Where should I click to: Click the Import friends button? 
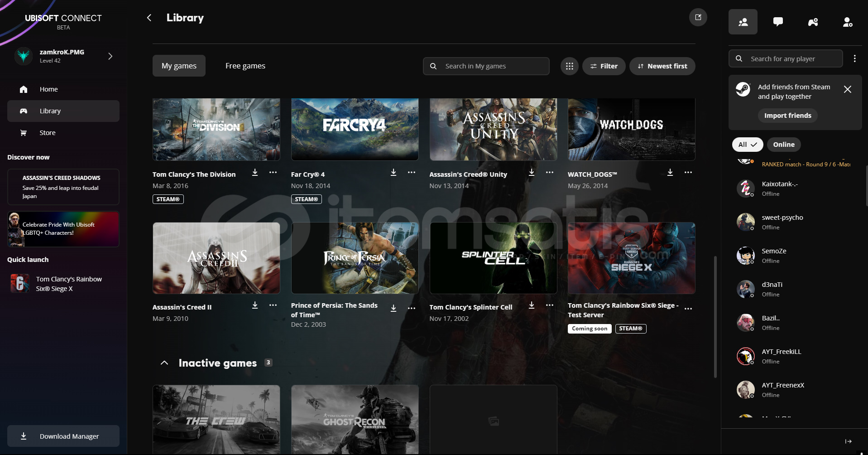[787, 116]
